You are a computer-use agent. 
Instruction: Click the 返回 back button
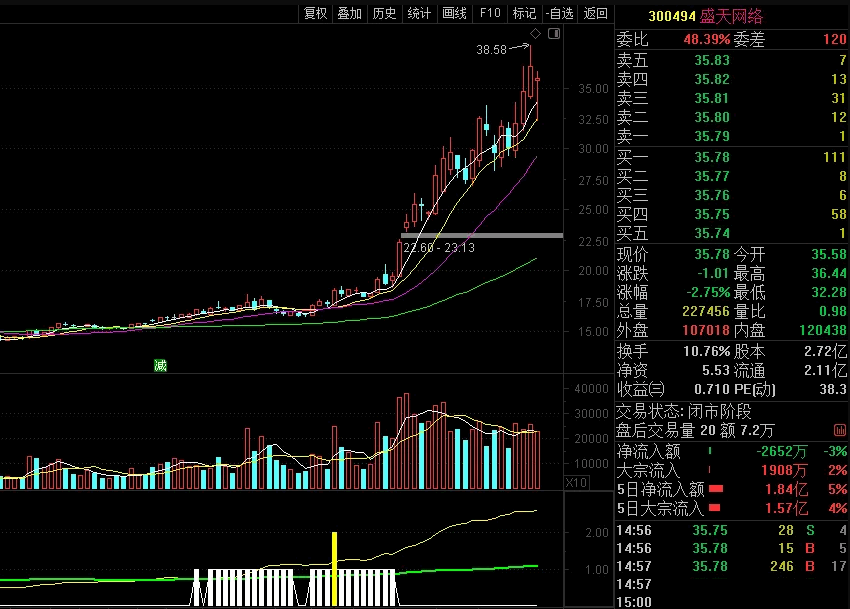pos(596,13)
